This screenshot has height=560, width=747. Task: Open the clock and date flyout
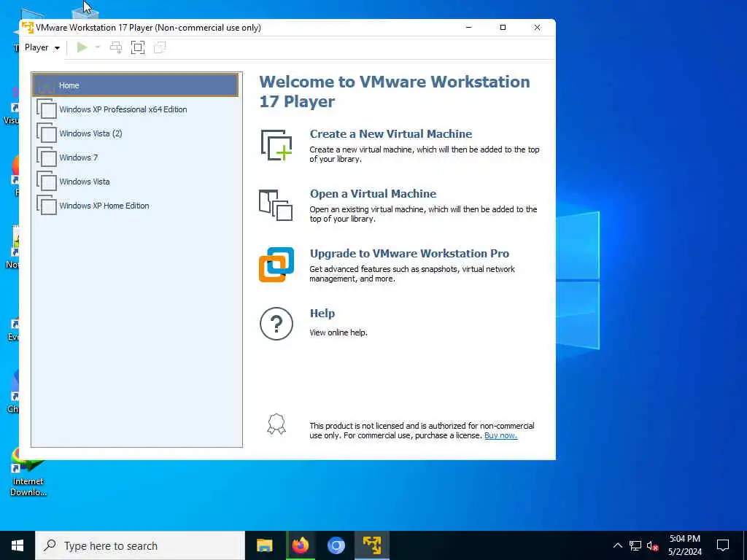[684, 545]
